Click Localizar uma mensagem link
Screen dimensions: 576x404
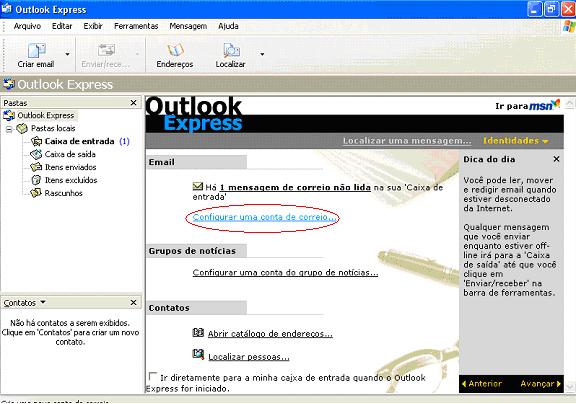point(407,141)
